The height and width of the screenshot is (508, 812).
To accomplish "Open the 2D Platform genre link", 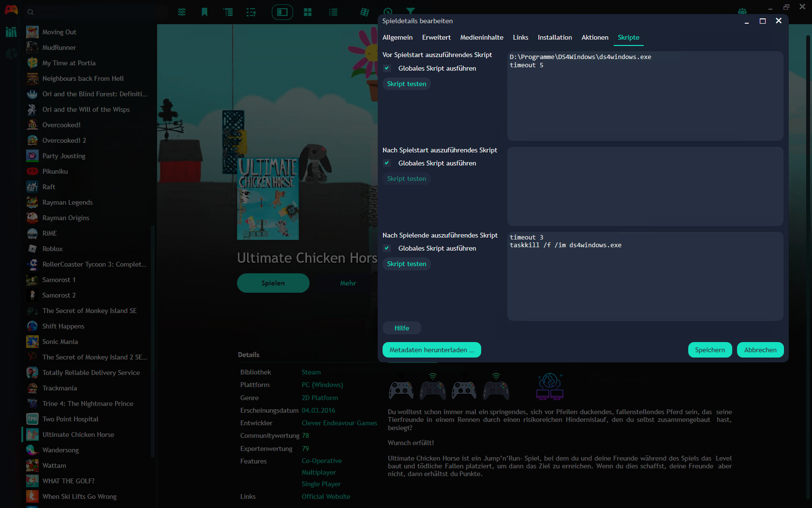I will coord(320,398).
